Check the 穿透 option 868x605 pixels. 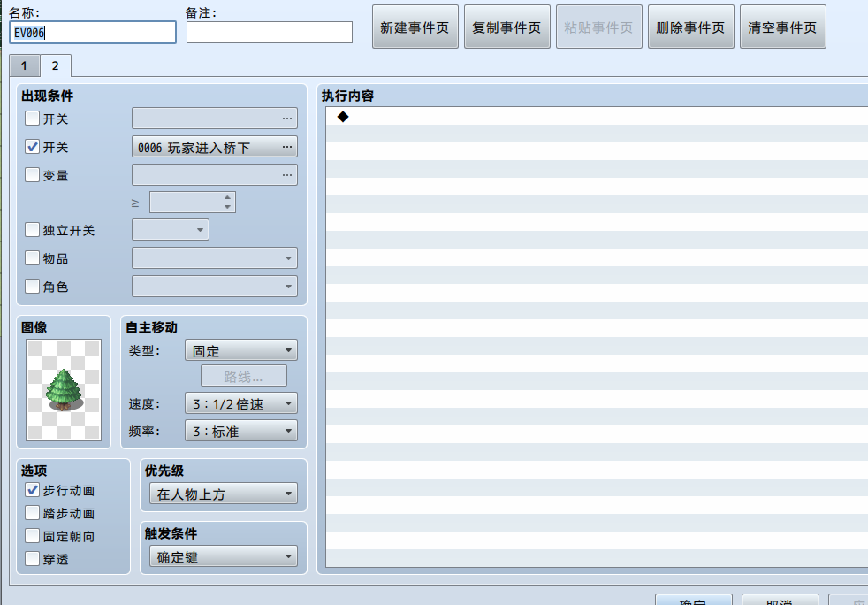coord(32,559)
